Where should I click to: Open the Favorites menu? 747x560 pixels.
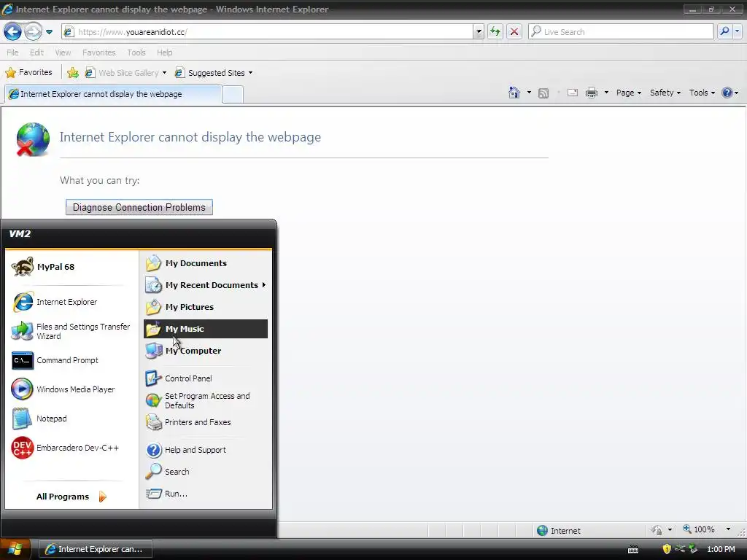pos(98,52)
